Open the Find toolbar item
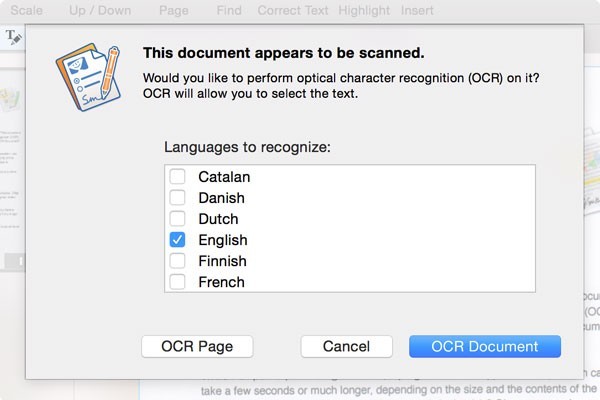The height and width of the screenshot is (400, 600). click(x=229, y=10)
